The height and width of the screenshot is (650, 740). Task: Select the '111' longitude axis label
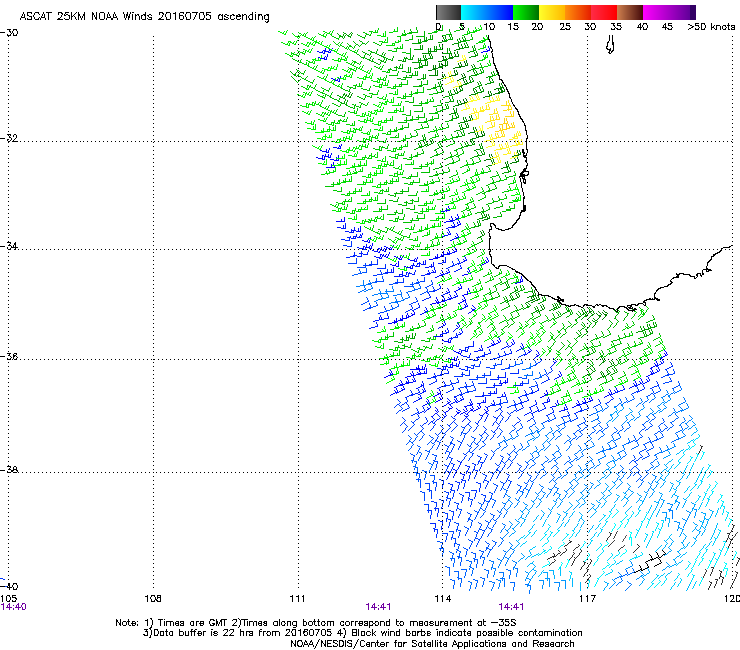[x=297, y=599]
